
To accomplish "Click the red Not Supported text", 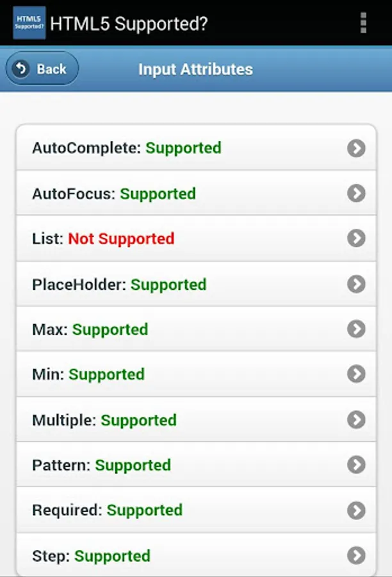I will pyautogui.click(x=121, y=238).
